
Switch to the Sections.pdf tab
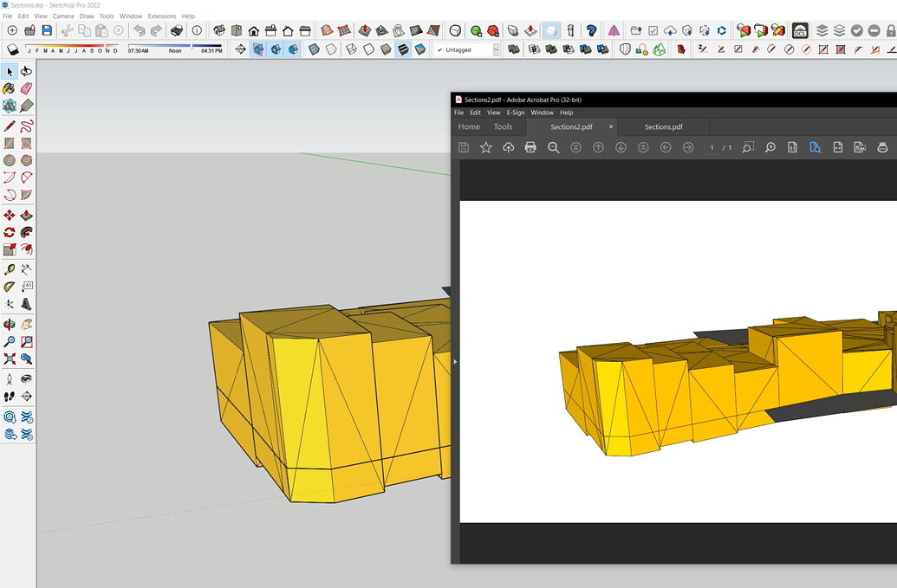coord(664,126)
